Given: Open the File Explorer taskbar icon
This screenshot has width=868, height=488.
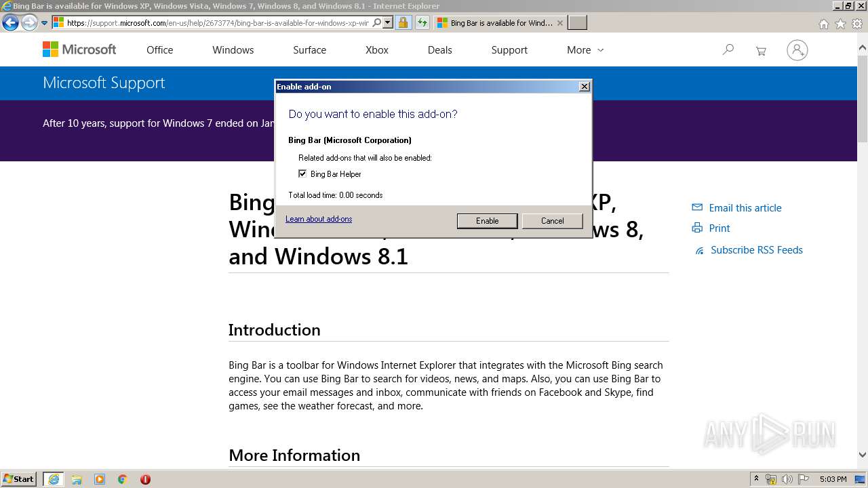Looking at the screenshot, I should click(77, 479).
